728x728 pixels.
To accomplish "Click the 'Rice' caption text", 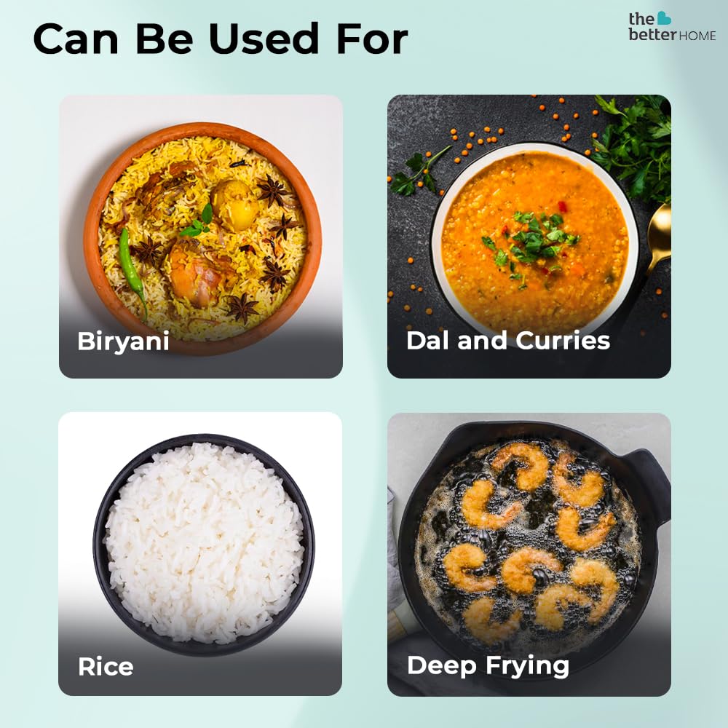I will pos(106,667).
